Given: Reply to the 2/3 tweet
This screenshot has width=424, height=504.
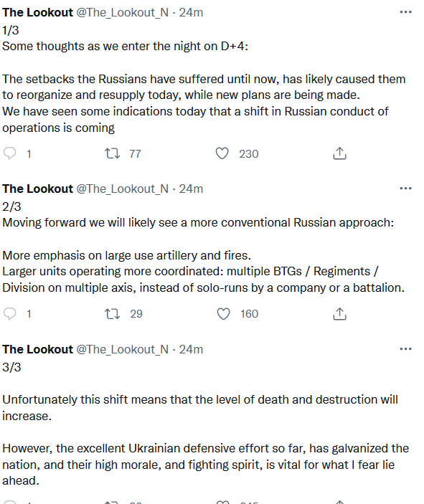Looking at the screenshot, I should pyautogui.click(x=9, y=313).
